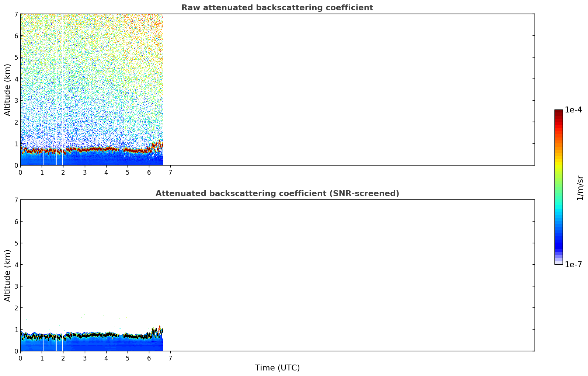Click 'Altitude (km)' label of the SNR-screened plot

coord(8,275)
